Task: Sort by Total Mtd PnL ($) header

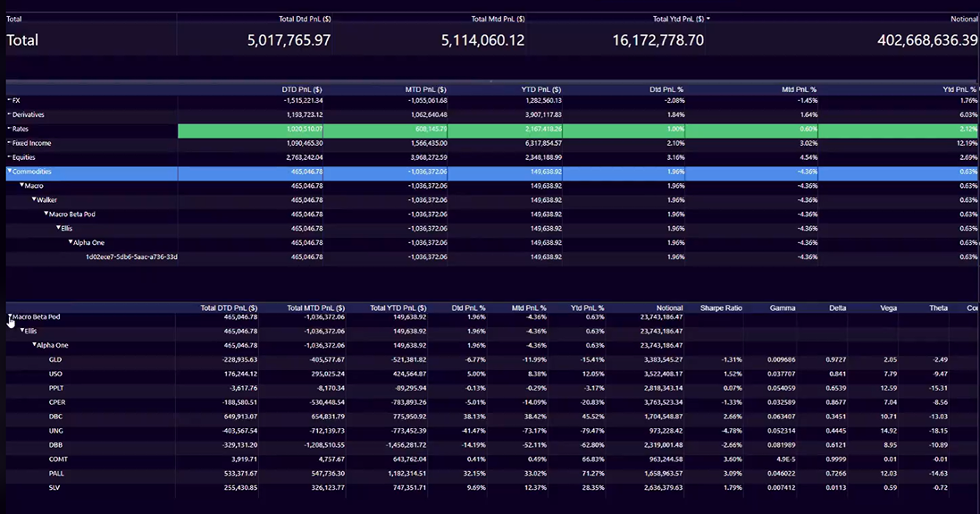Action: coord(498,19)
